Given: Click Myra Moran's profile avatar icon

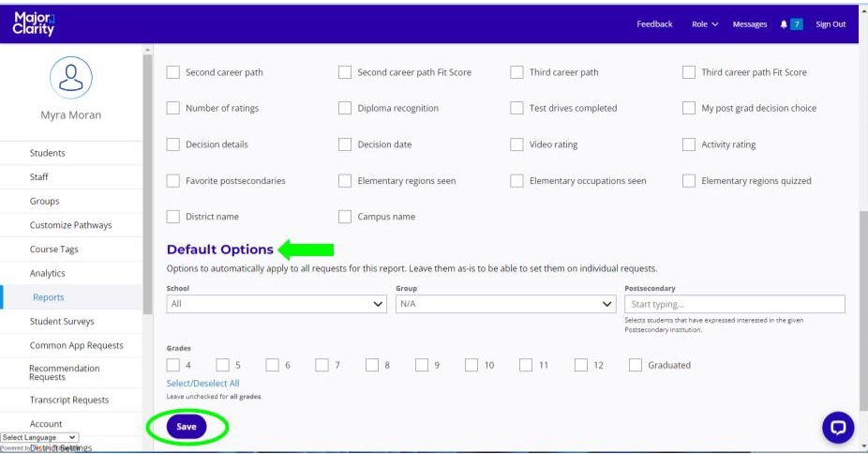Looking at the screenshot, I should (71, 78).
